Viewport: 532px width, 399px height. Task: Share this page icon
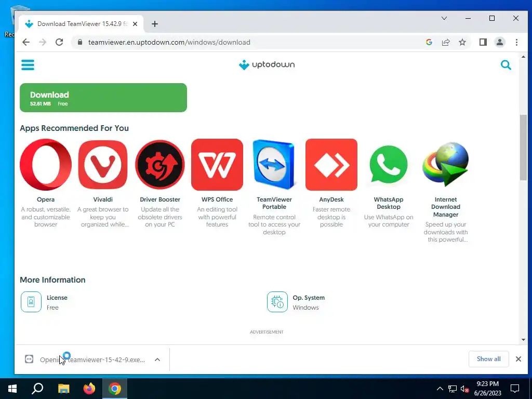(445, 42)
